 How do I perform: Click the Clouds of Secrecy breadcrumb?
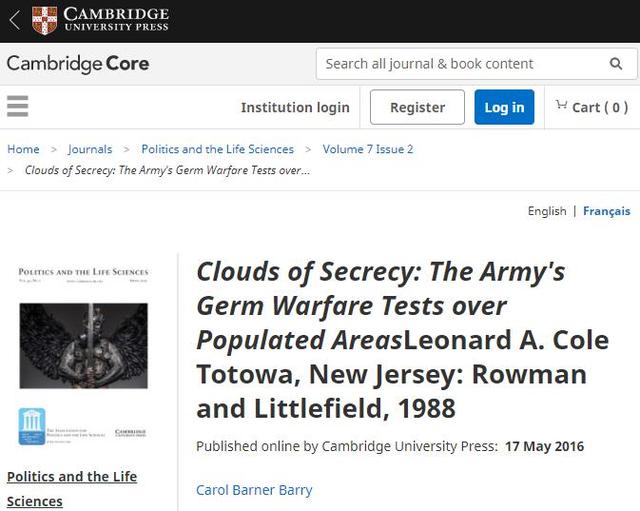(x=167, y=170)
